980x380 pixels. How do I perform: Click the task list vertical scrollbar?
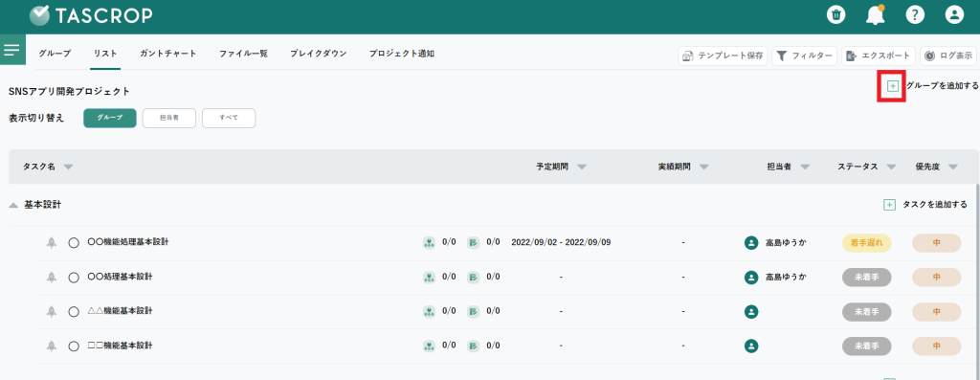coord(977,281)
